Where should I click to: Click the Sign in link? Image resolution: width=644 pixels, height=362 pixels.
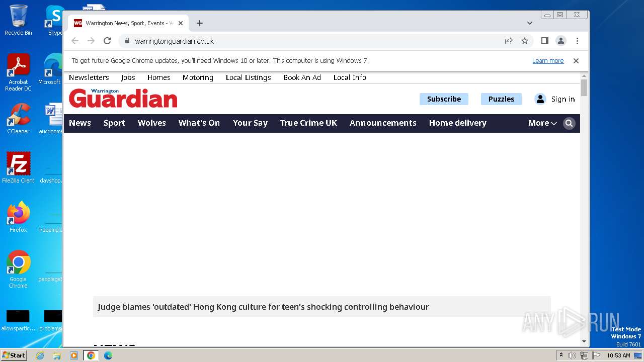[563, 99]
